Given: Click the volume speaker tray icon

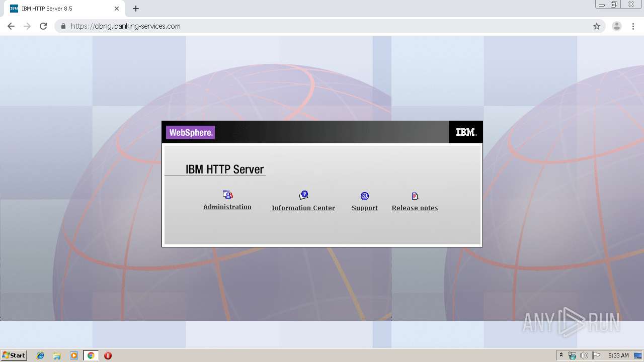Looking at the screenshot, I should (x=584, y=355).
